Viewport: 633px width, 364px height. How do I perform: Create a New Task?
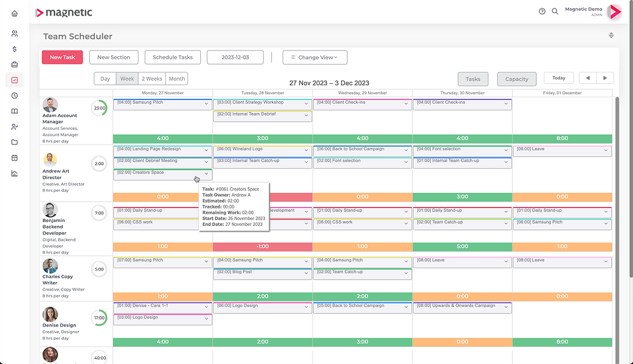point(62,57)
